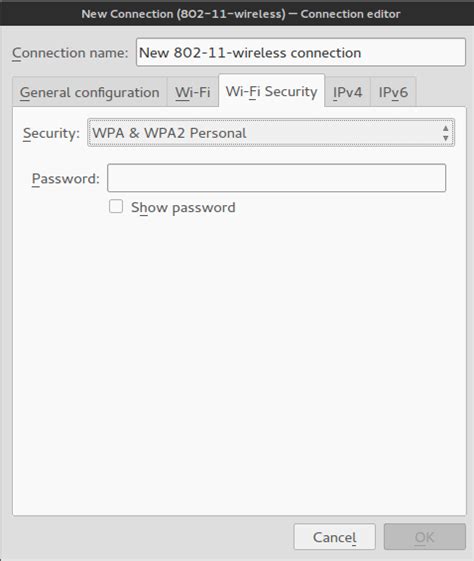
Task: Go to the IPv4 tab
Action: pyautogui.click(x=347, y=92)
